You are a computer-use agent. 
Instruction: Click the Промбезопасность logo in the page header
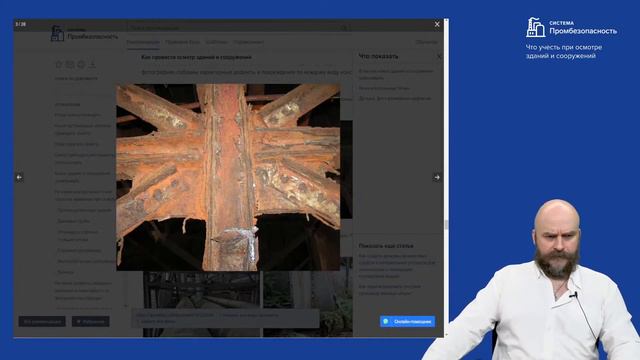click(84, 34)
